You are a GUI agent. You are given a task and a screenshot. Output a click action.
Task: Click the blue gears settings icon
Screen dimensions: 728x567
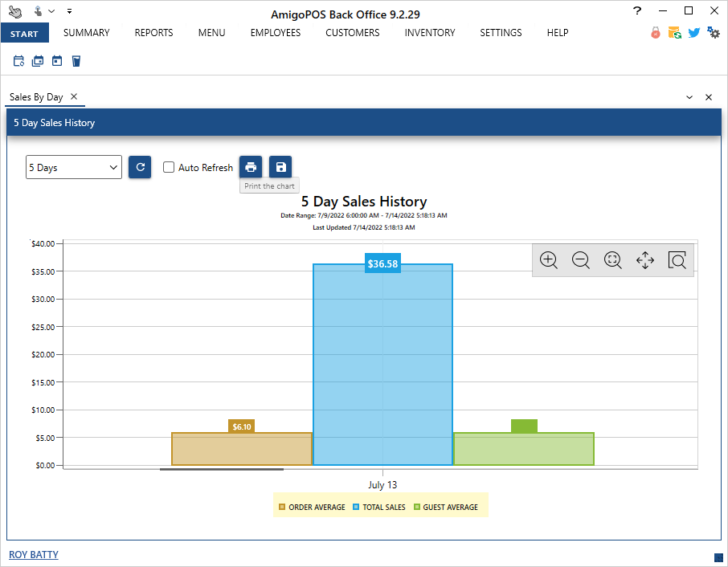pos(714,33)
